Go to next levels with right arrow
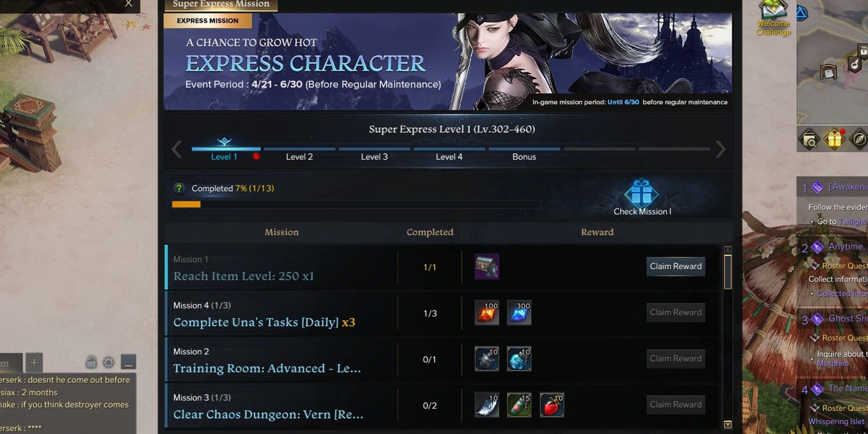 (720, 149)
